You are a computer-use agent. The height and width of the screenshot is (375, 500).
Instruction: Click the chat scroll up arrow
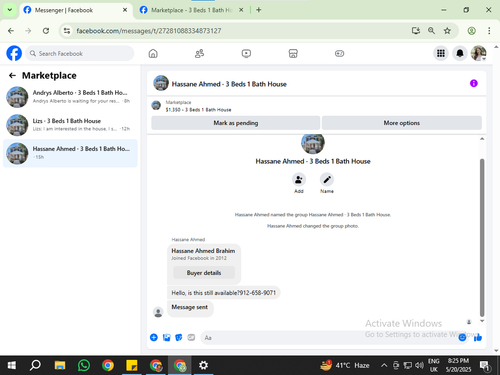click(482, 139)
